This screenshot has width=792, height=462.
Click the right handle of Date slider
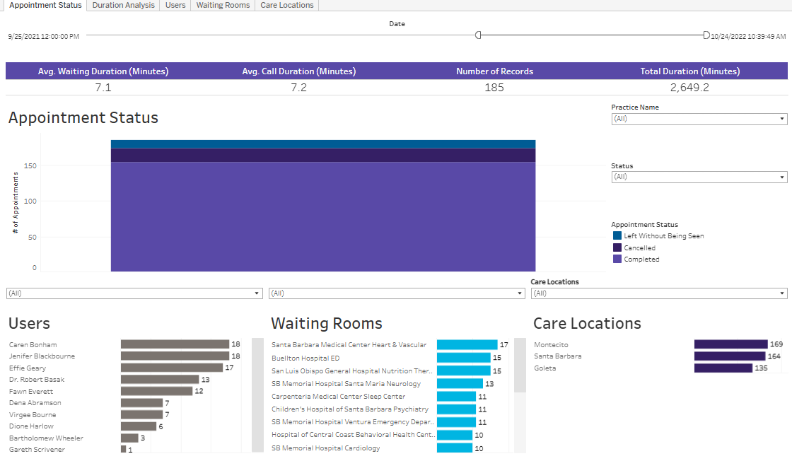pyautogui.click(x=706, y=35)
